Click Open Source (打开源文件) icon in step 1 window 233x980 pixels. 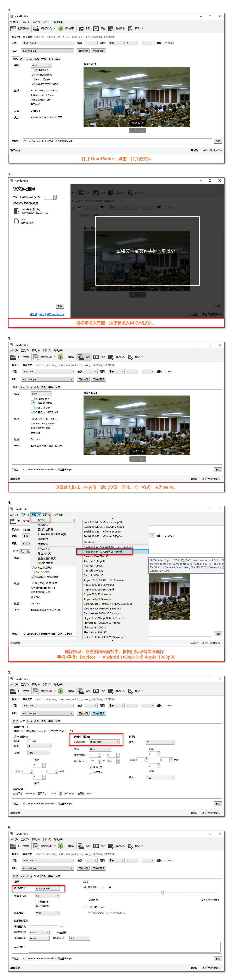pyautogui.click(x=13, y=28)
